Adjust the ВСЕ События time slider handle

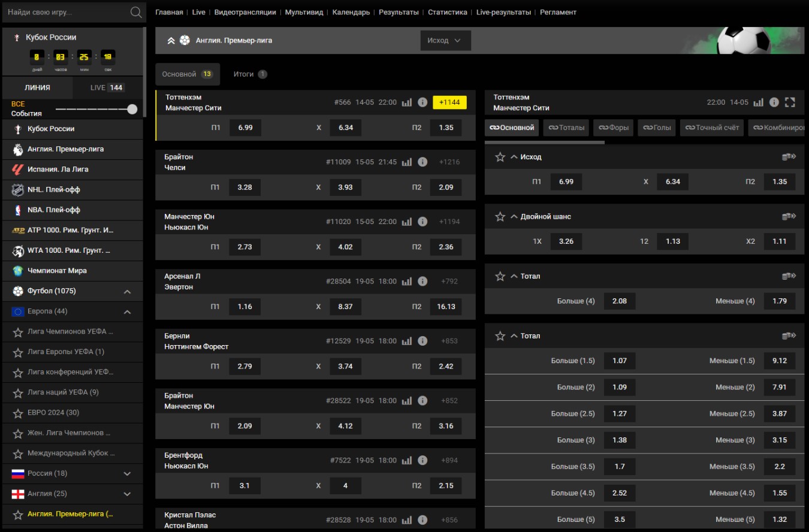(x=132, y=109)
